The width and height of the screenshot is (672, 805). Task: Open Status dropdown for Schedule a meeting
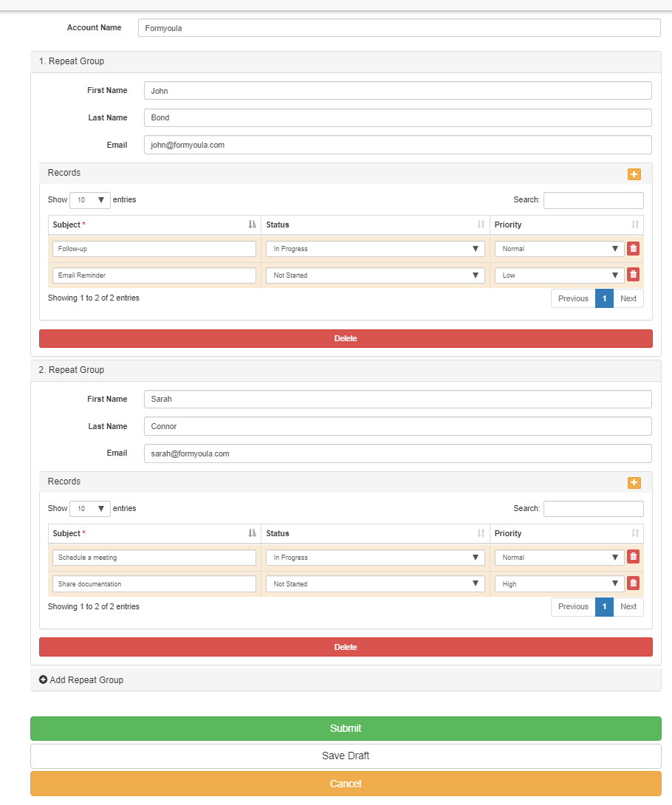375,558
